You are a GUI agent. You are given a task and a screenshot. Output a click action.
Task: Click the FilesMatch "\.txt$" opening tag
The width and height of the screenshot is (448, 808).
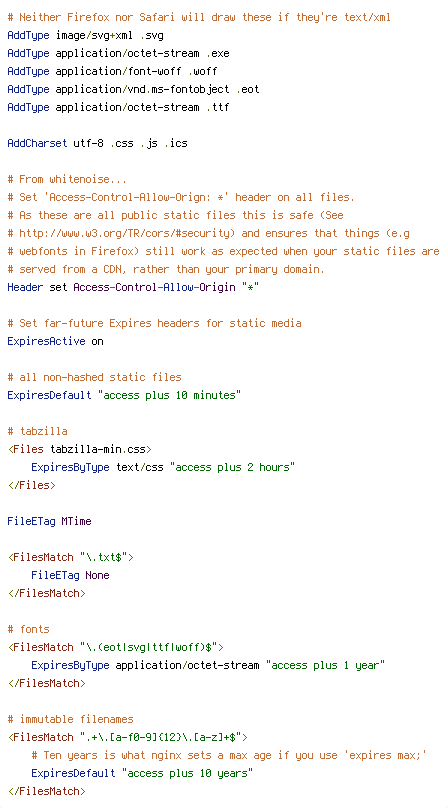(71, 557)
